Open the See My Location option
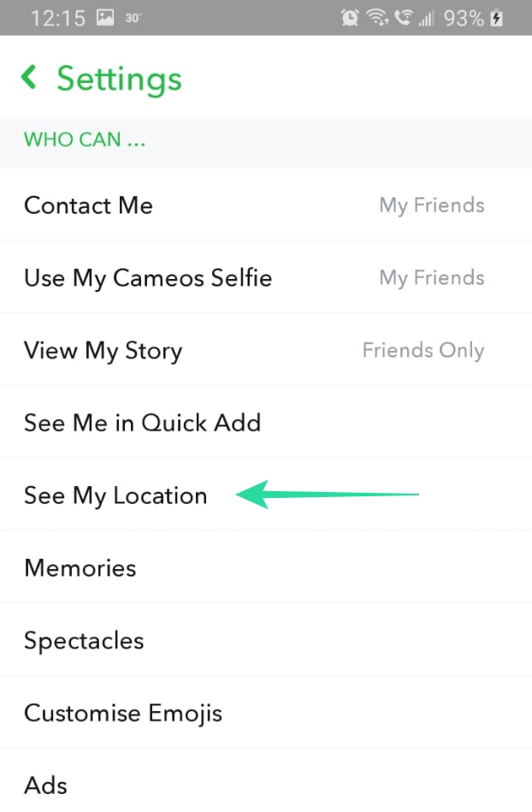 point(115,495)
